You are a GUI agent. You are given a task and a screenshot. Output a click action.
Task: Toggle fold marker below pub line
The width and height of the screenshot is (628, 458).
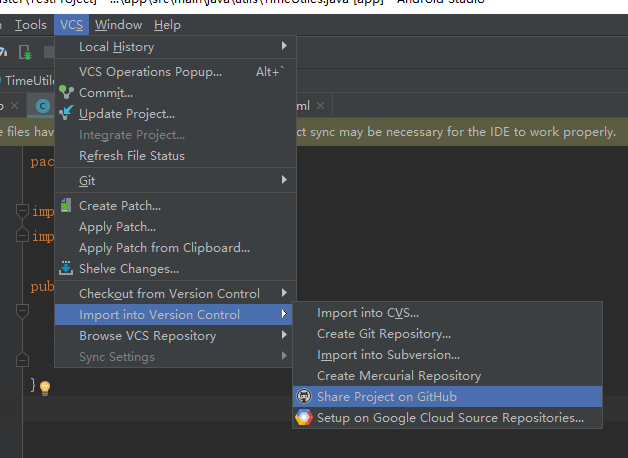click(22, 311)
